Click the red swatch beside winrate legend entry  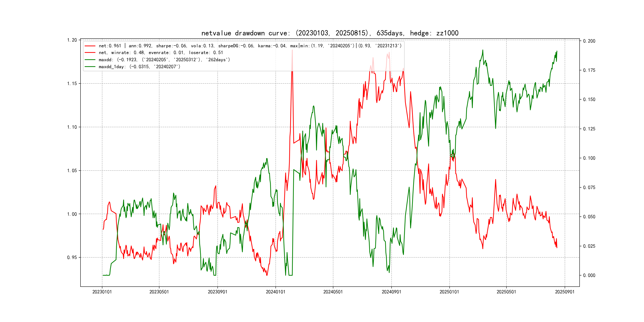click(x=90, y=53)
